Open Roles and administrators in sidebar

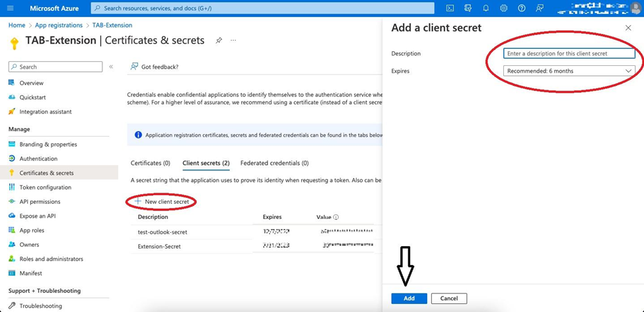(x=52, y=259)
